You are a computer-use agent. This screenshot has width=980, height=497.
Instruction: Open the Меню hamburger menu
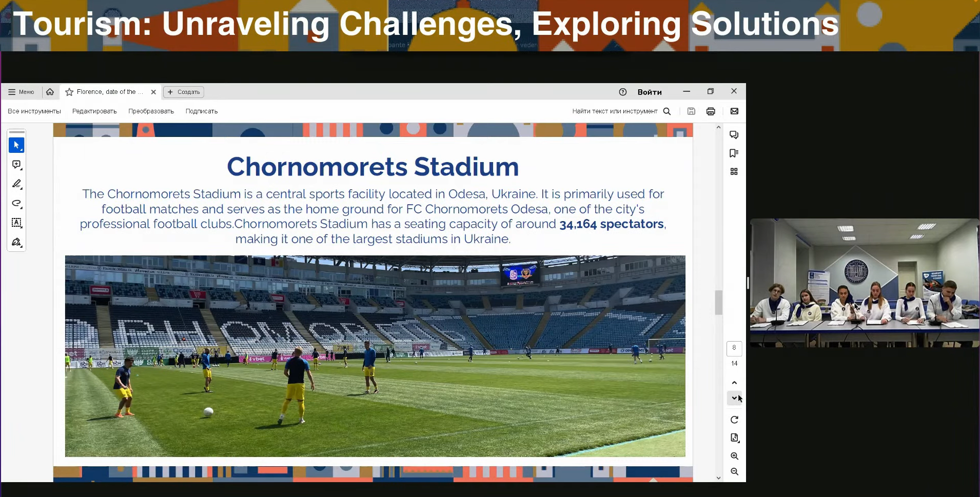pos(21,92)
